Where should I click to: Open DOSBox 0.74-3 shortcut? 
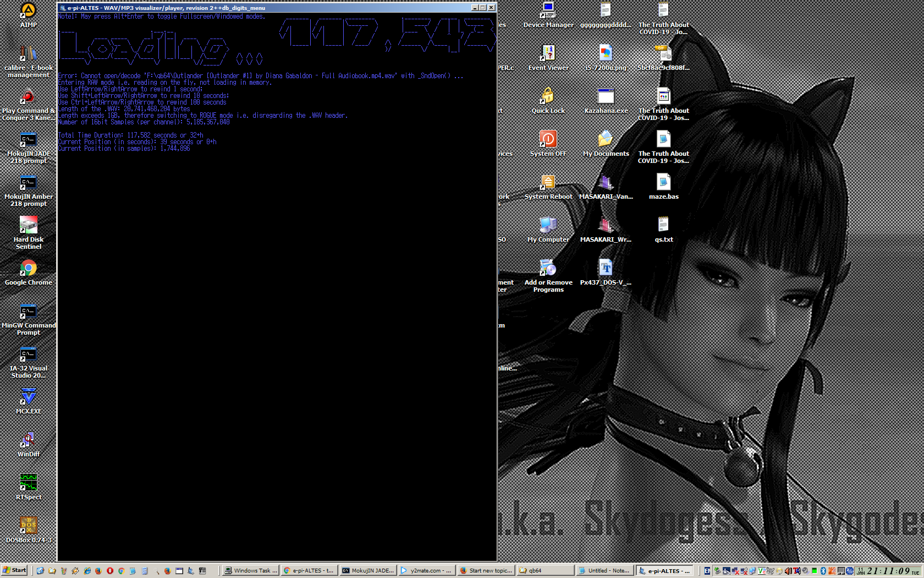click(28, 530)
